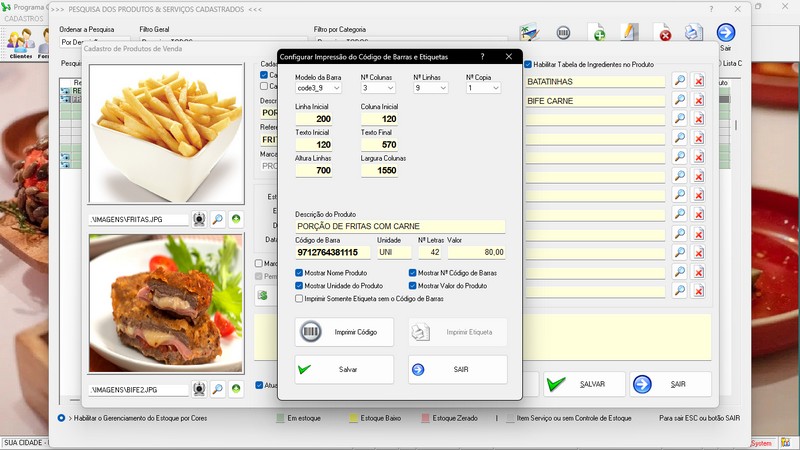The width and height of the screenshot is (800, 450).
Task: Open Clientes icon in main window
Action: coord(20,44)
